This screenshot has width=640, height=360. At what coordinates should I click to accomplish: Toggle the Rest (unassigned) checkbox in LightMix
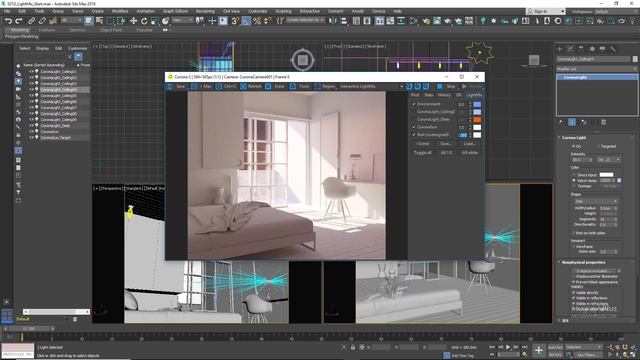[x=414, y=134]
